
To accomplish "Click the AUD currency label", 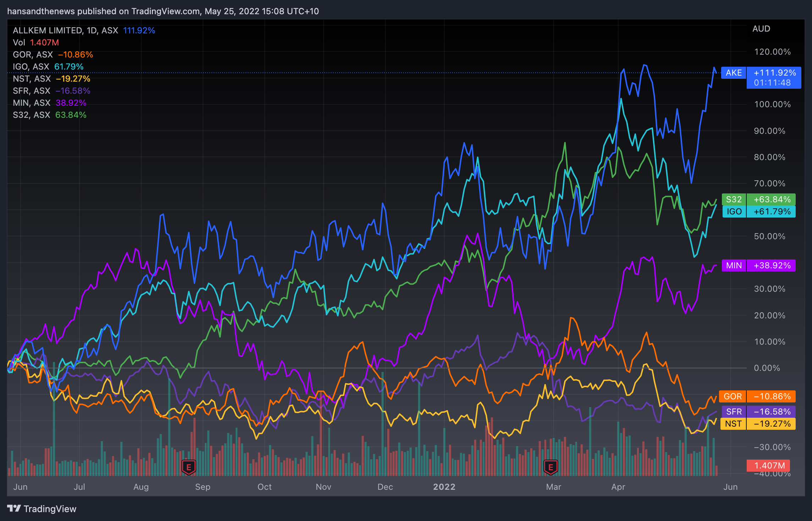I will (x=761, y=29).
